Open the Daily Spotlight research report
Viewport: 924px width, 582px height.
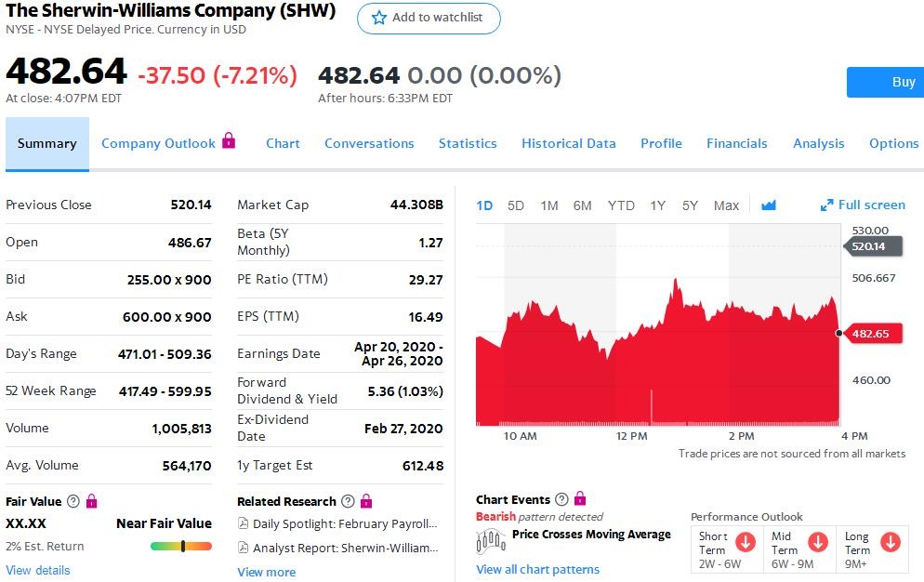pyautogui.click(x=343, y=524)
